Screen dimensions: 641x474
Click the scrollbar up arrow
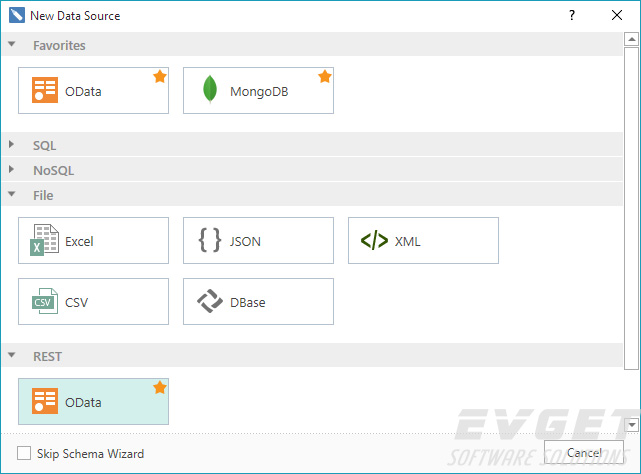(632, 39)
